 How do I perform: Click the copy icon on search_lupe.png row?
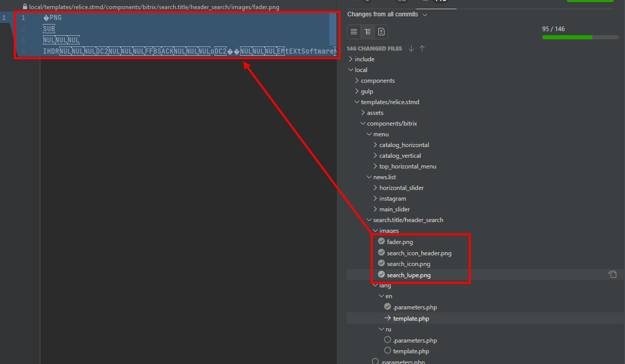click(612, 275)
